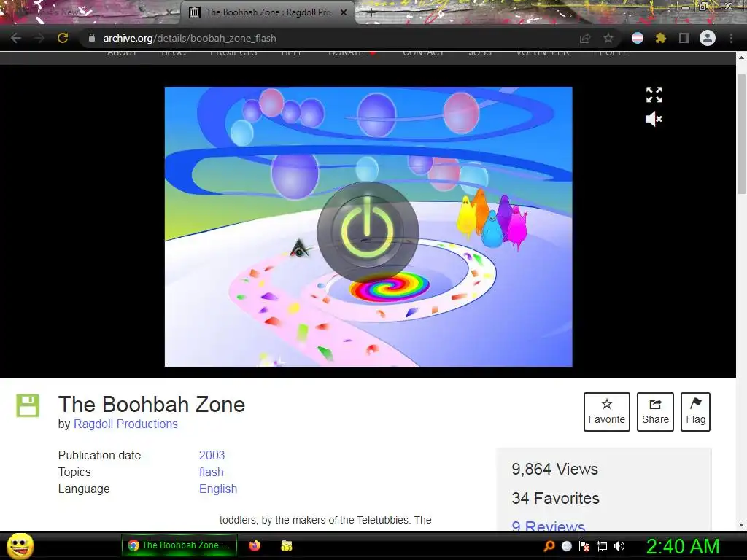Open Ragdoll Productions creator link

coord(125,424)
